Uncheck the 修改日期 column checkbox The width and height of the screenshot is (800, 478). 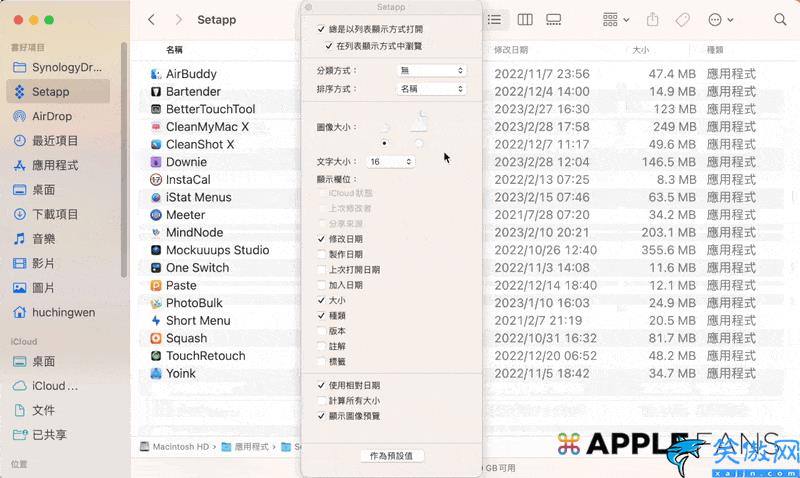(321, 239)
